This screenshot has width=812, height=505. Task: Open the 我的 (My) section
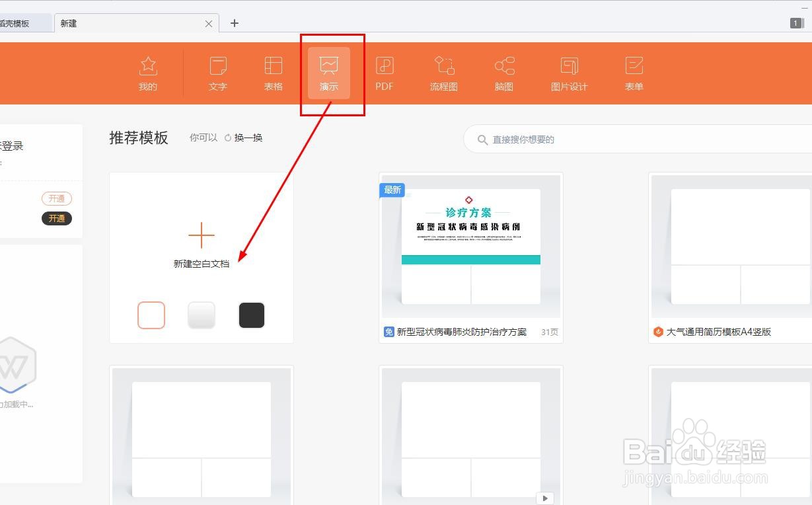pyautogui.click(x=148, y=73)
